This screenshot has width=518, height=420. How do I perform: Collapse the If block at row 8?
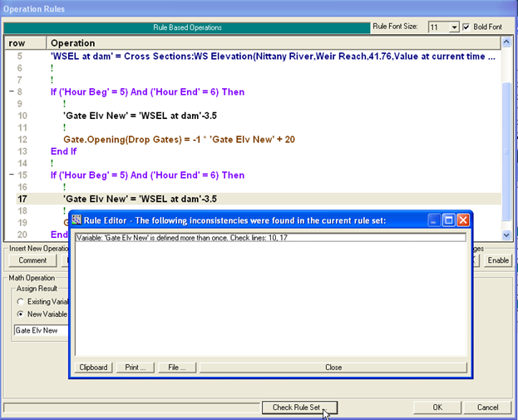10,92
